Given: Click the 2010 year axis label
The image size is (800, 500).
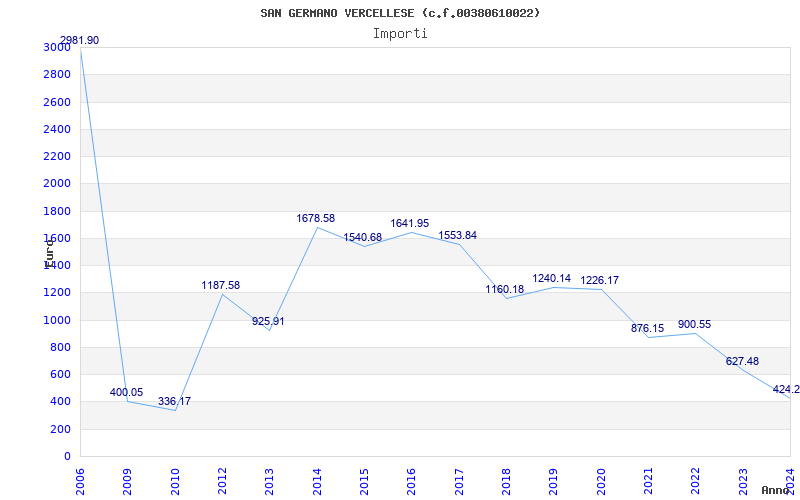Looking at the screenshot, I should (174, 482).
